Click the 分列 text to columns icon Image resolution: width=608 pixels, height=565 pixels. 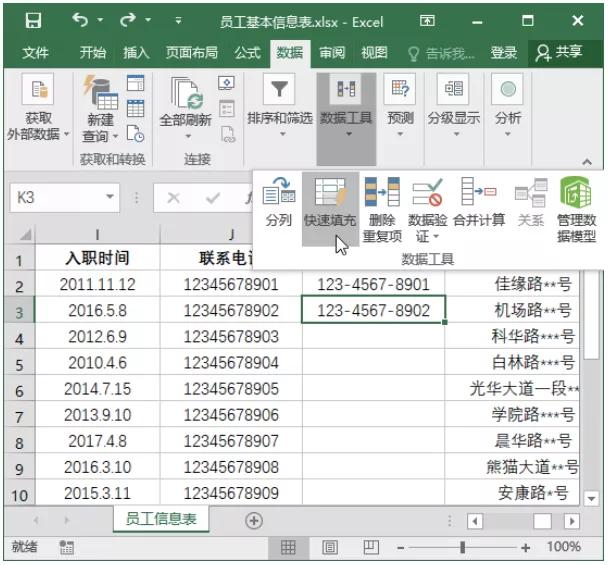[x=278, y=202]
